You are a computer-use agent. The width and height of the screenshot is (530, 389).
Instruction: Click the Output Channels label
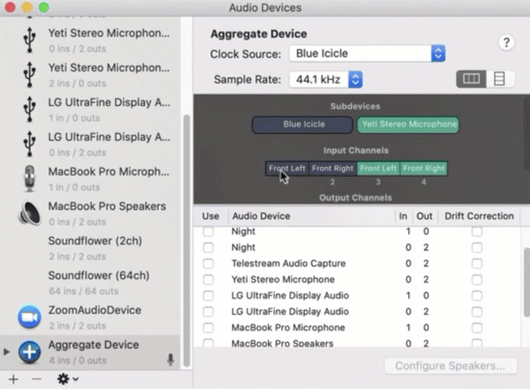(356, 198)
